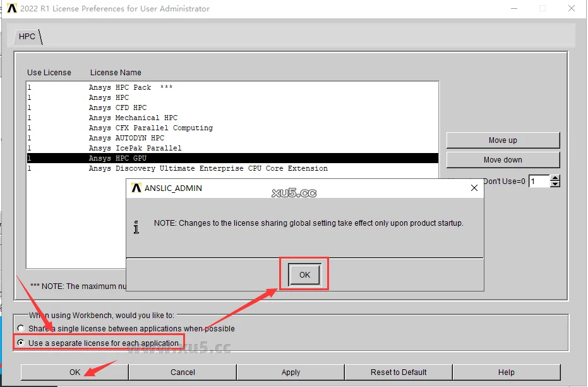Screen dimensions: 588x387
Task: Open Help for License Preferences
Action: point(506,372)
